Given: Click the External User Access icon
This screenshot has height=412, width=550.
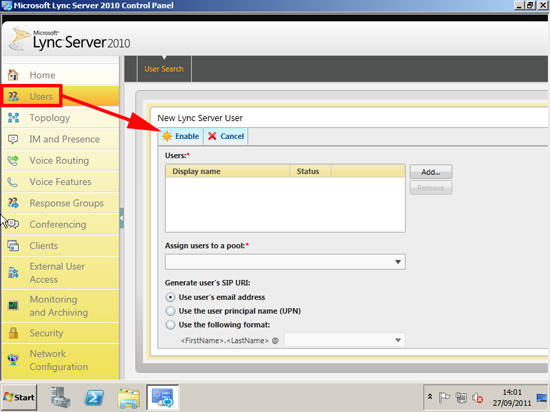Looking at the screenshot, I should pos(13,273).
